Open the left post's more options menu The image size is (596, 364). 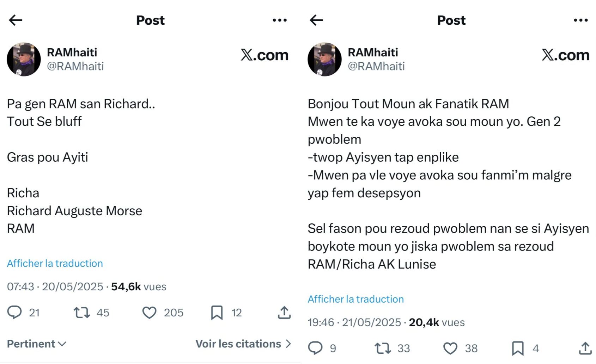279,20
